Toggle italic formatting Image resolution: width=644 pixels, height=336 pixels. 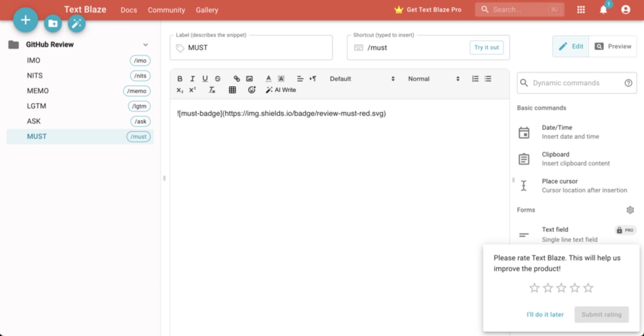[x=192, y=79]
